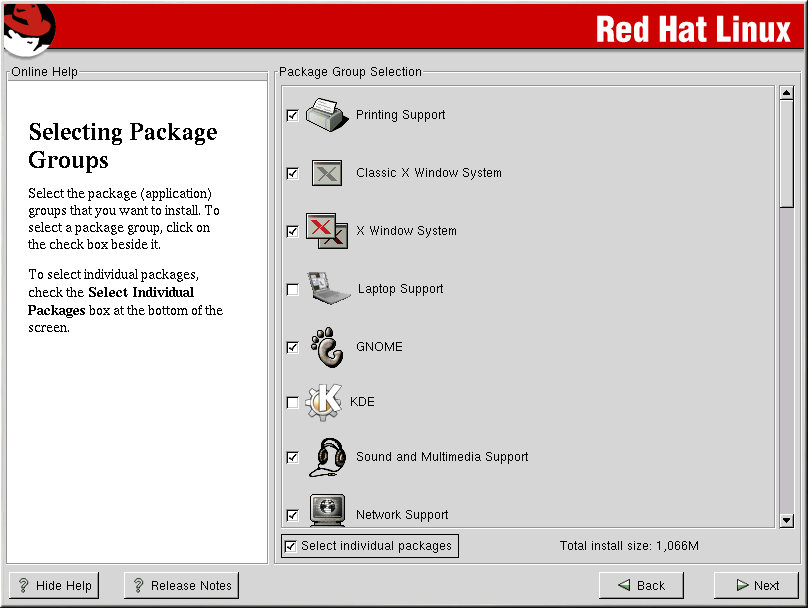Screen dimensions: 808x608
Task: Click the Sound and Multimedia headphones icon
Action: click(327, 457)
